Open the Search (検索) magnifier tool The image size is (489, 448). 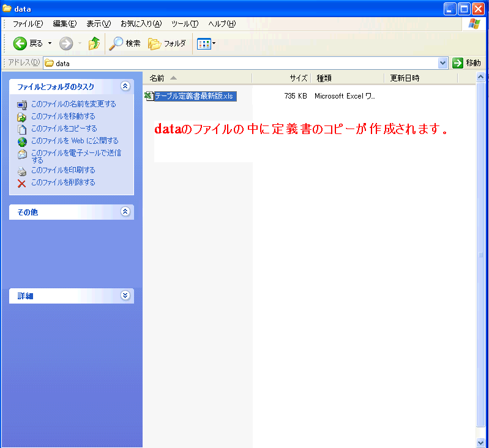tap(116, 43)
